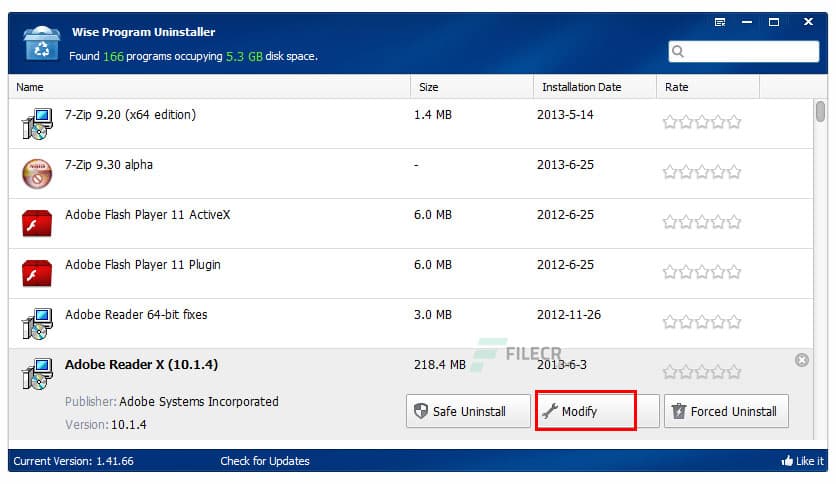Rate 7-Zip 9.30 alpha with the star rating
This screenshot has height=484, width=836.
702,172
